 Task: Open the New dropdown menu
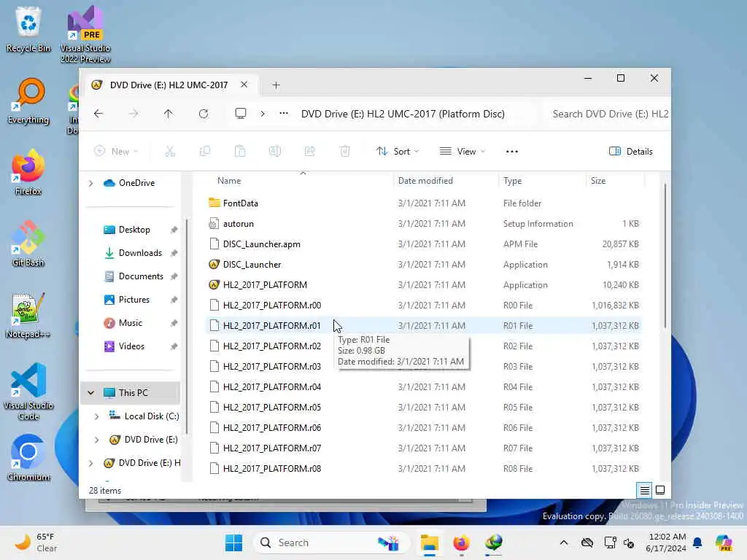pyautogui.click(x=116, y=152)
